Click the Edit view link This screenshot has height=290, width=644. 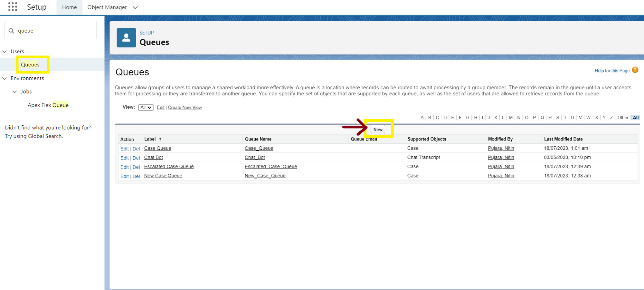click(161, 107)
